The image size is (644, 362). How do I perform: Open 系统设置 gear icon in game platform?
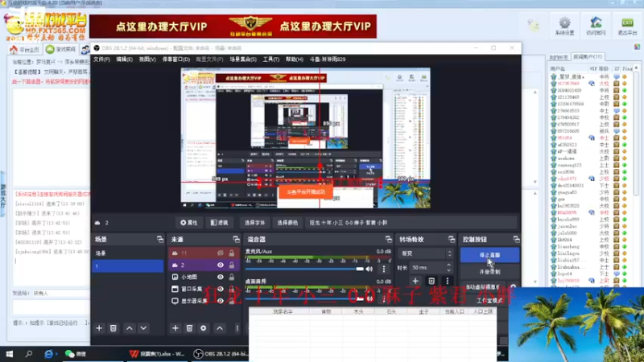pyautogui.click(x=565, y=26)
